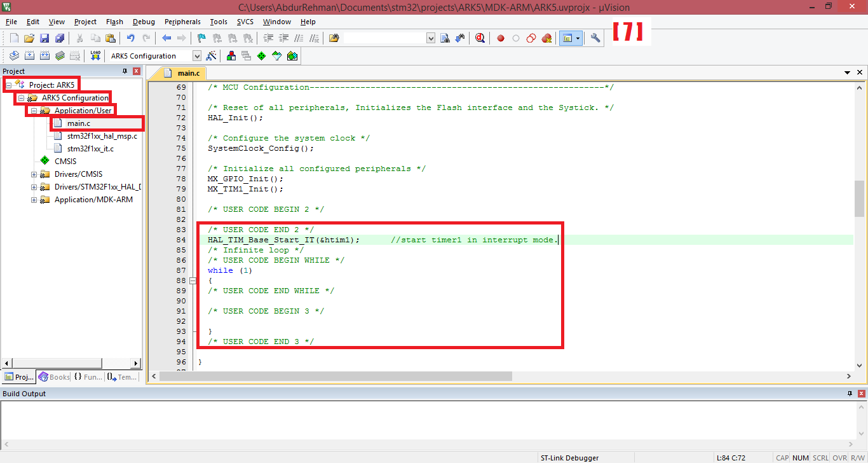
Task: Open the Peripherals menu
Action: 182,21
